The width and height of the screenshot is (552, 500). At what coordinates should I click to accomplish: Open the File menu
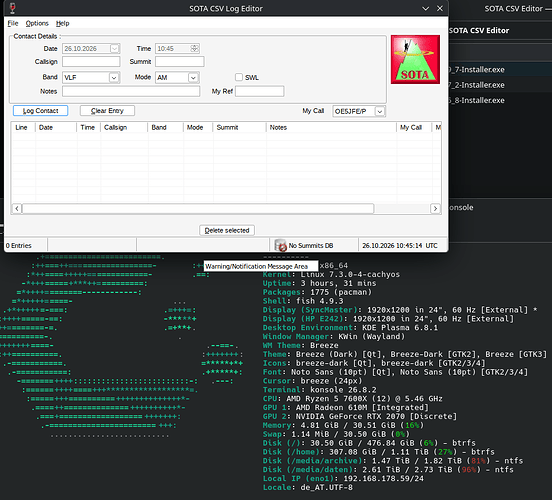pos(13,23)
